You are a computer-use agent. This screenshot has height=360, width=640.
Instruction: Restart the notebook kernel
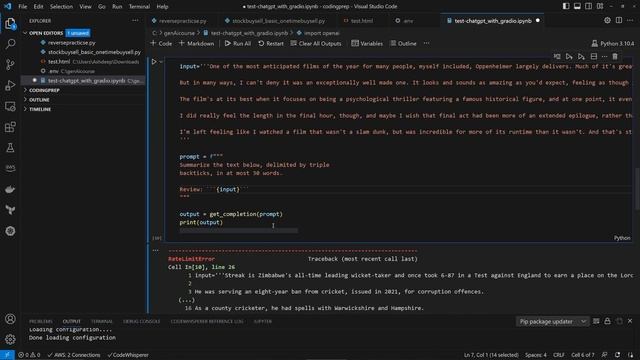coord(271,43)
